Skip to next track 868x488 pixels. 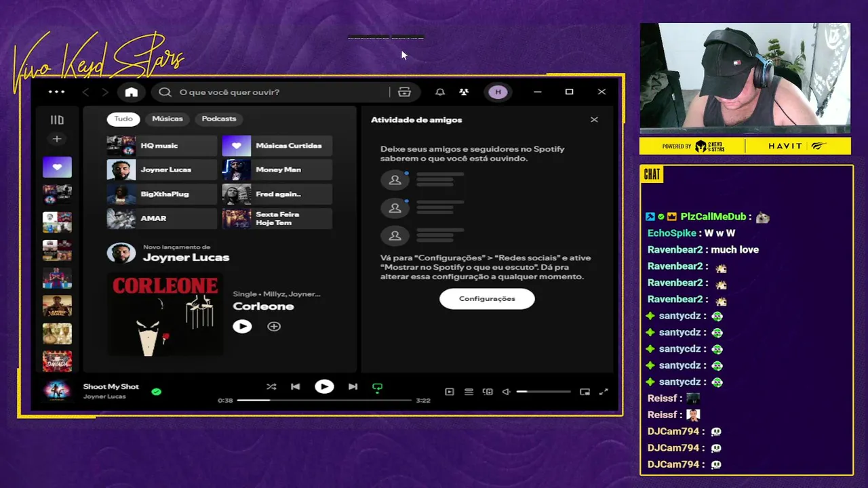coord(353,387)
